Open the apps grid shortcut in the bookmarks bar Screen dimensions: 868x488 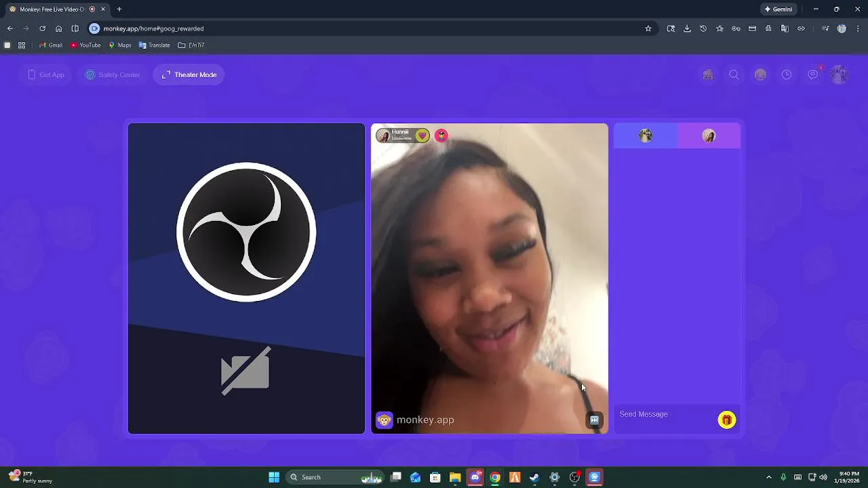tap(22, 45)
